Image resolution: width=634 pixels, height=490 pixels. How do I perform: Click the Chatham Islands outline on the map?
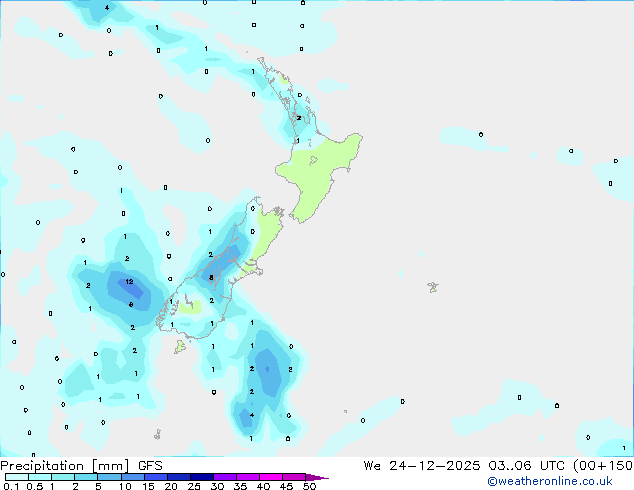pyautogui.click(x=433, y=287)
